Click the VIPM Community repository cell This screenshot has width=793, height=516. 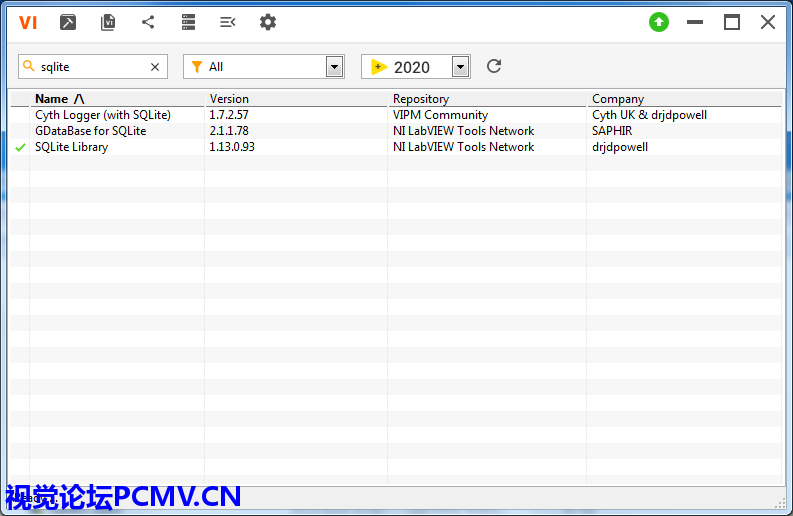(440, 115)
